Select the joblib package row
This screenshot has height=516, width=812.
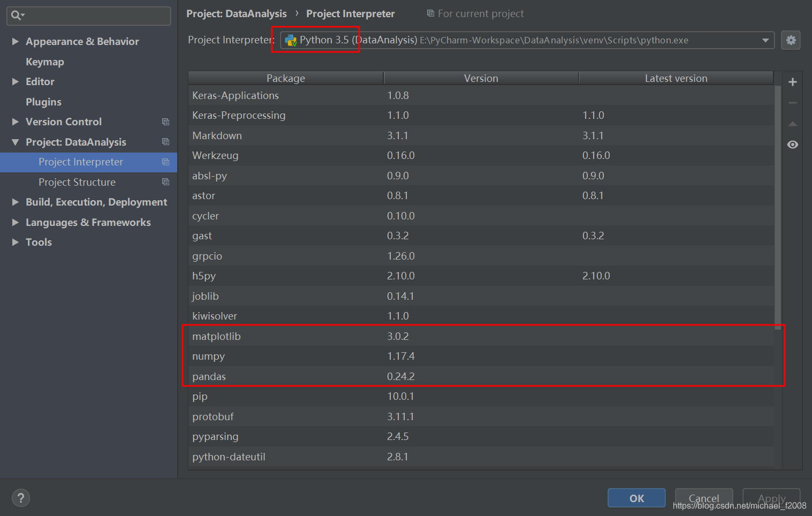pyautogui.click(x=481, y=296)
